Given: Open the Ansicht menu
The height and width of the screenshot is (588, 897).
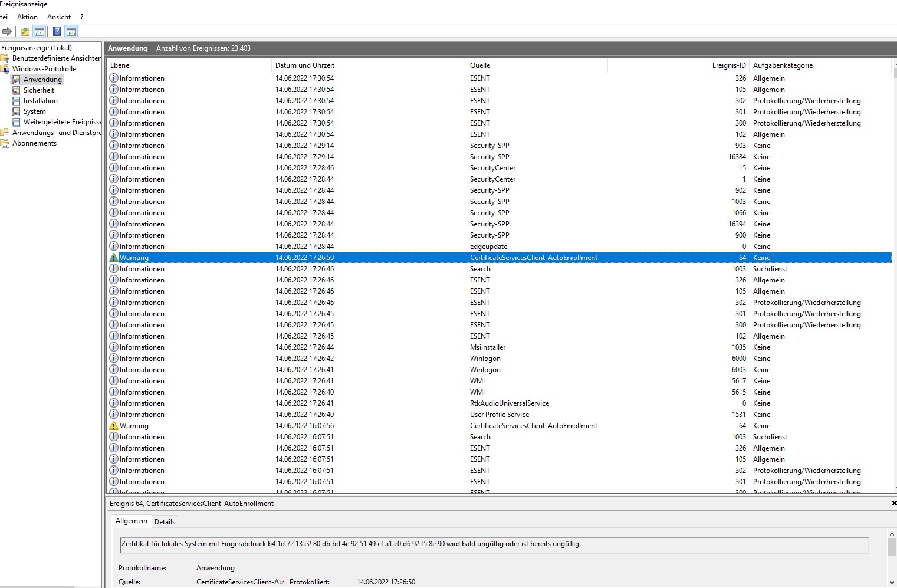Looking at the screenshot, I should coord(59,17).
